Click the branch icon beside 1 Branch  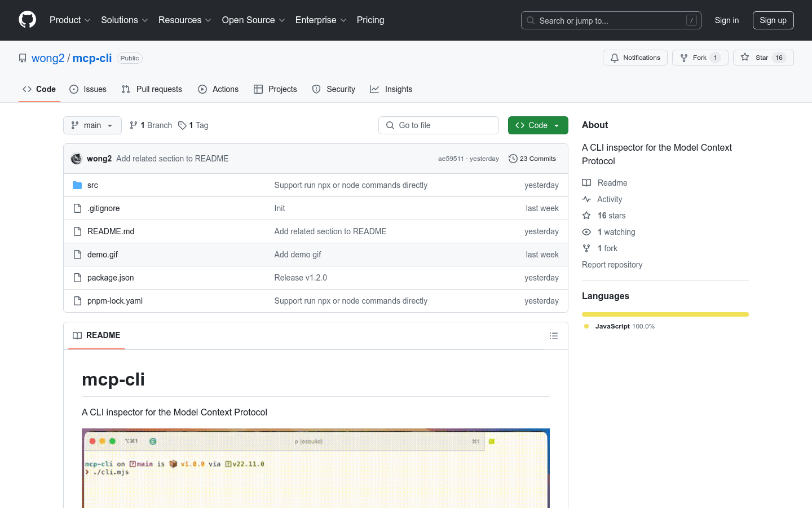pos(134,125)
